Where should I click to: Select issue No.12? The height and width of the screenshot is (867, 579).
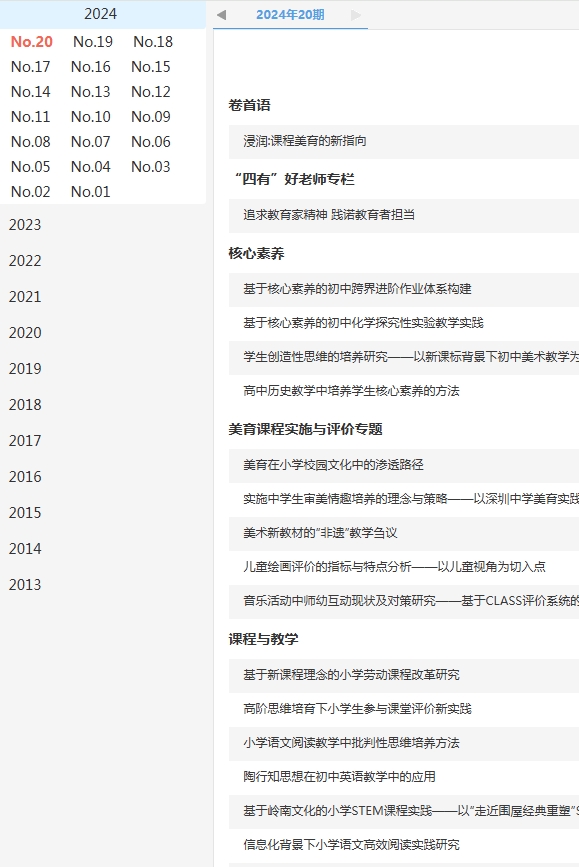[151, 92]
